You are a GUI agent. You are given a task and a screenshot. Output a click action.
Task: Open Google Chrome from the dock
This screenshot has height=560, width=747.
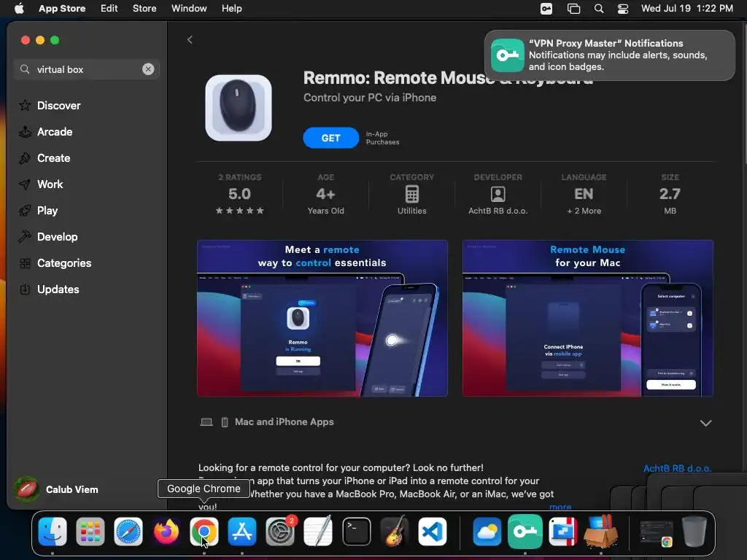[x=204, y=532]
